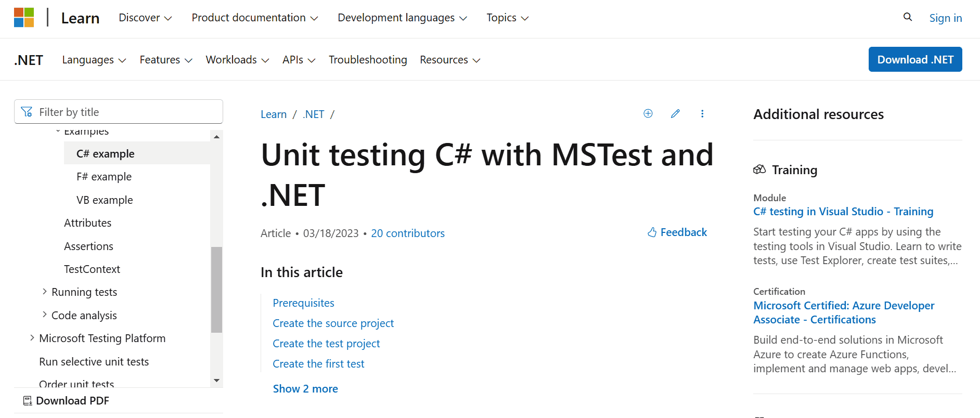This screenshot has height=418, width=980.
Task: Open C# testing in Visual Studio training link
Action: pyautogui.click(x=843, y=212)
